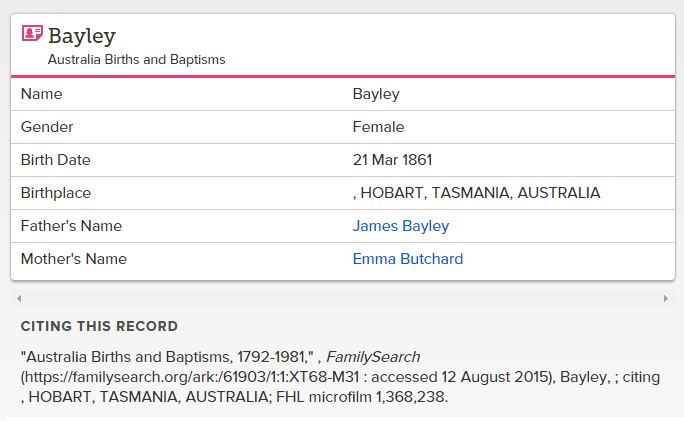684x421 pixels.
Task: Click the Birthplace value Hobart Tasmania
Action: click(476, 193)
